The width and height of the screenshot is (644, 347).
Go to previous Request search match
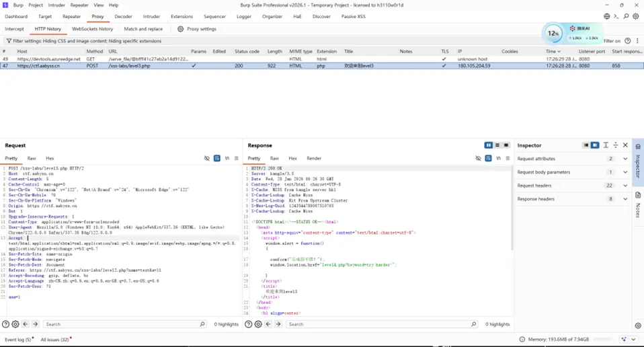pos(26,324)
